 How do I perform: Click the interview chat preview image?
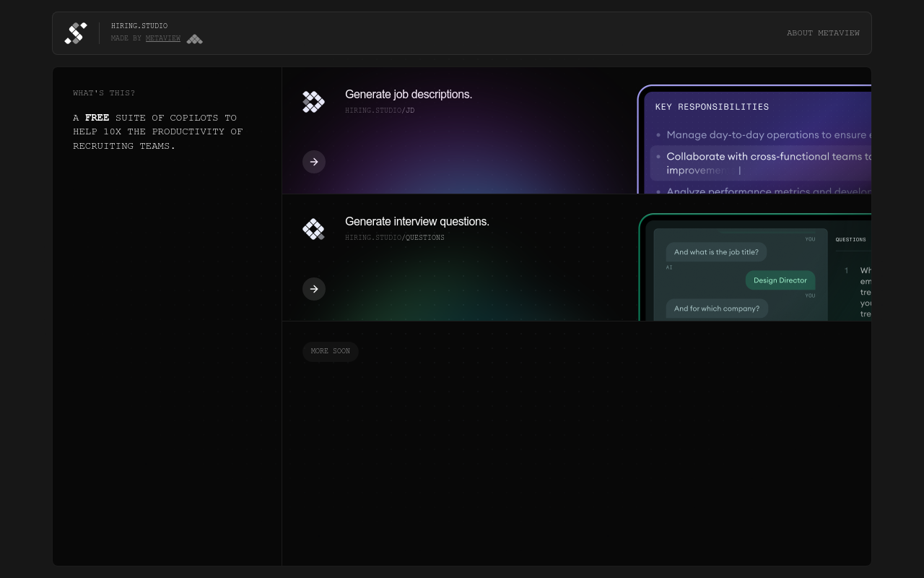[x=755, y=267]
